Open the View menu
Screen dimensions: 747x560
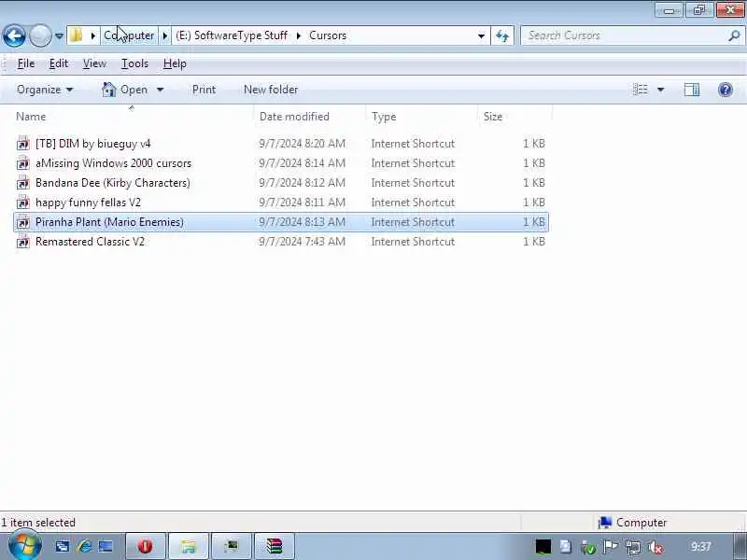(x=94, y=63)
